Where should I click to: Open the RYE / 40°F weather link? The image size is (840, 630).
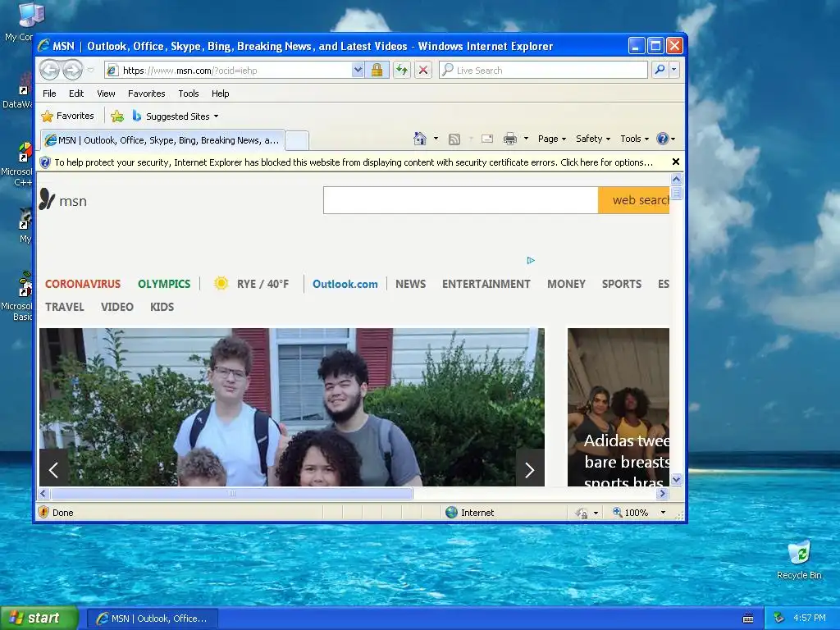tap(262, 284)
